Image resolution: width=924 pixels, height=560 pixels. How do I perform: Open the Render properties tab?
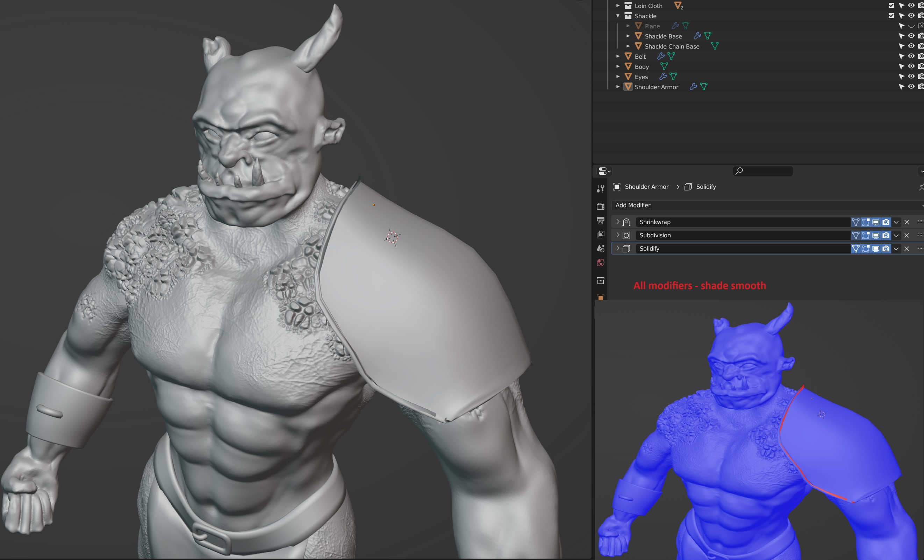pyautogui.click(x=600, y=206)
